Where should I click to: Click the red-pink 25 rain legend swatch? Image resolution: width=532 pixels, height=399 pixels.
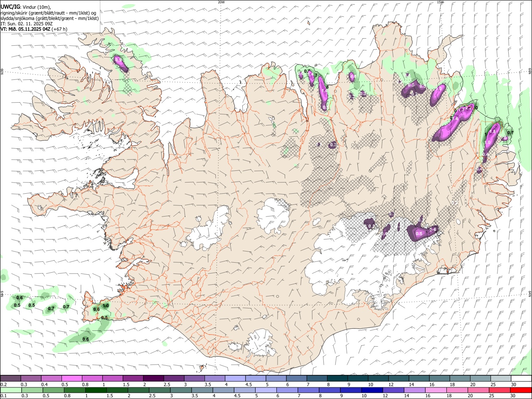click(x=499, y=390)
